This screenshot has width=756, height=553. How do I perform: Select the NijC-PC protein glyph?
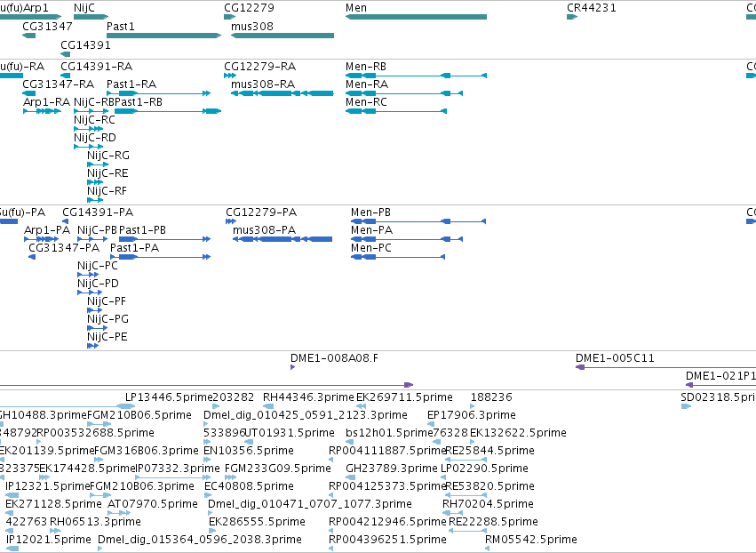[x=88, y=275]
